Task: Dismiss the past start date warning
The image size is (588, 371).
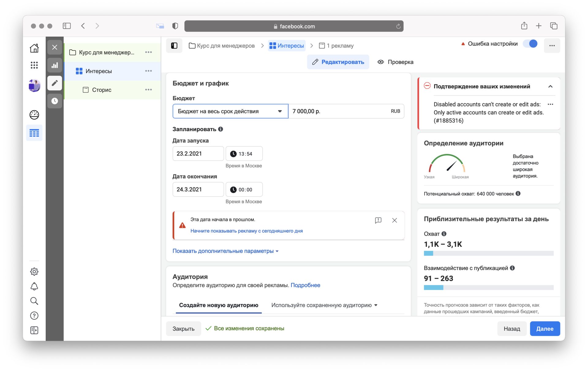Action: [394, 220]
